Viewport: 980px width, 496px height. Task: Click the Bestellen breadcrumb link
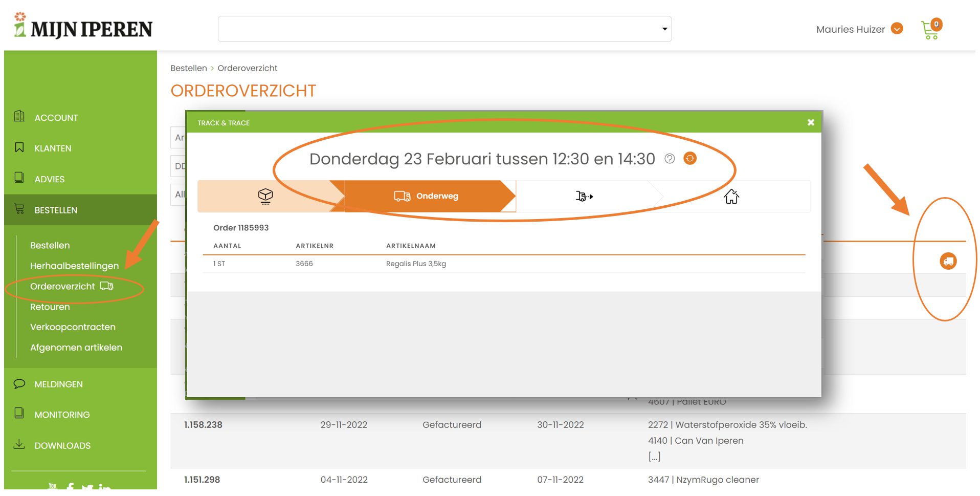pos(188,68)
